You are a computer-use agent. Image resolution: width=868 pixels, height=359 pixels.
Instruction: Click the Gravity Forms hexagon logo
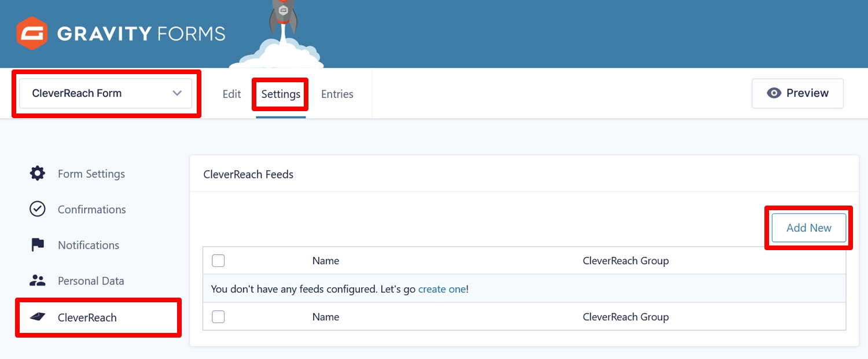(32, 33)
